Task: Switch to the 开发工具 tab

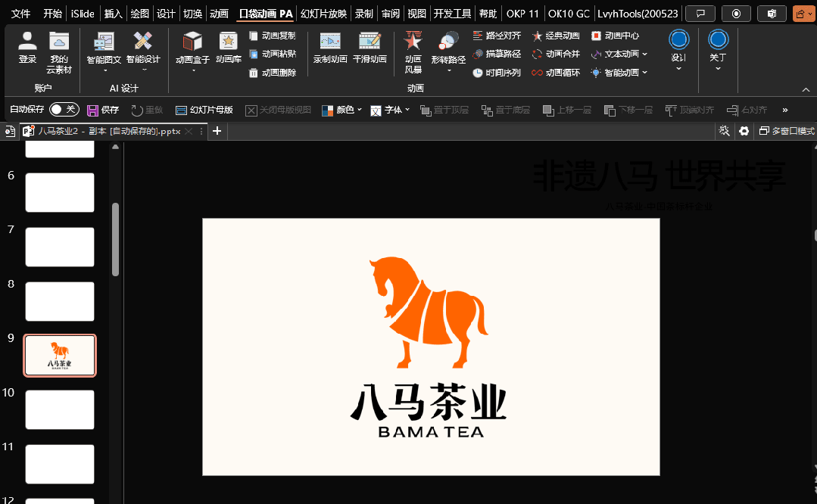Action: point(452,14)
